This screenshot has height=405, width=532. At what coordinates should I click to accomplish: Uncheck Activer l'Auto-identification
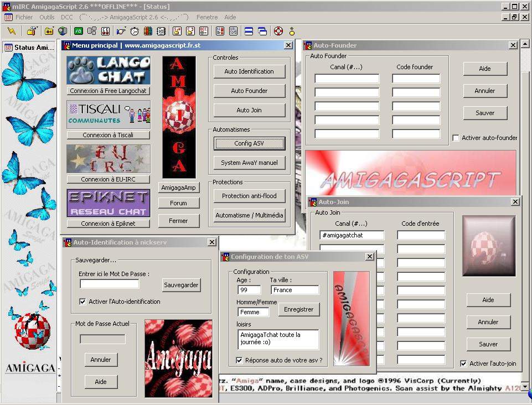pyautogui.click(x=82, y=302)
